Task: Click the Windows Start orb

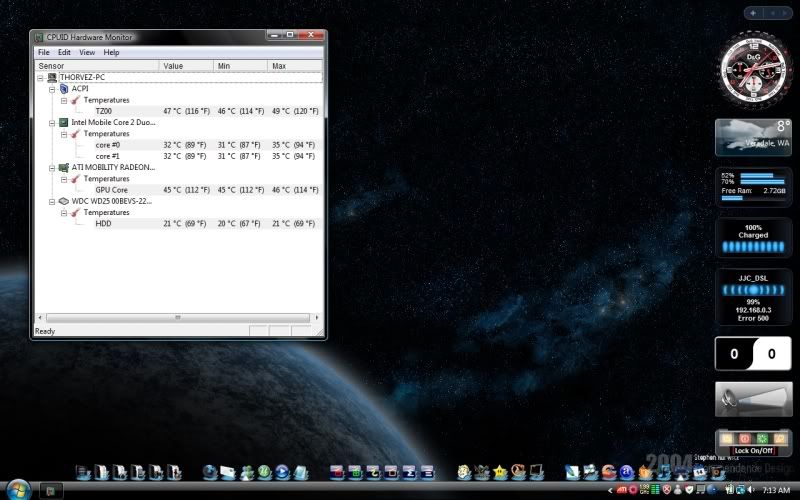Action: pyautogui.click(x=18, y=490)
